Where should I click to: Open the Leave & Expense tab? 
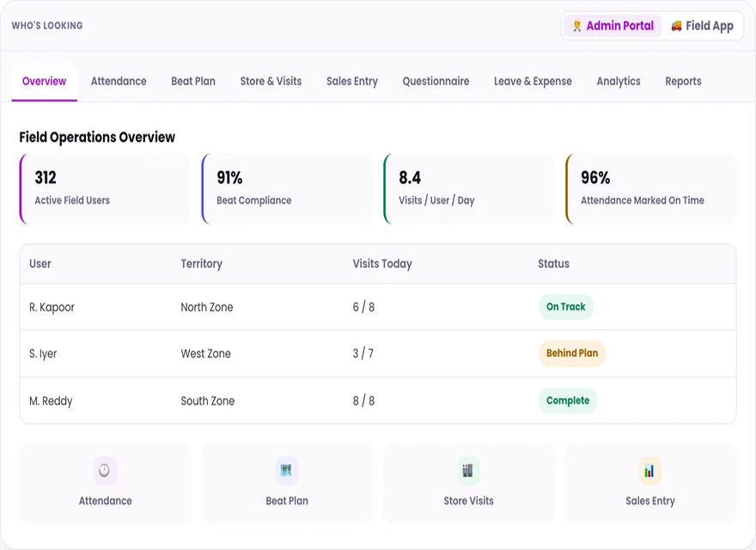click(533, 81)
